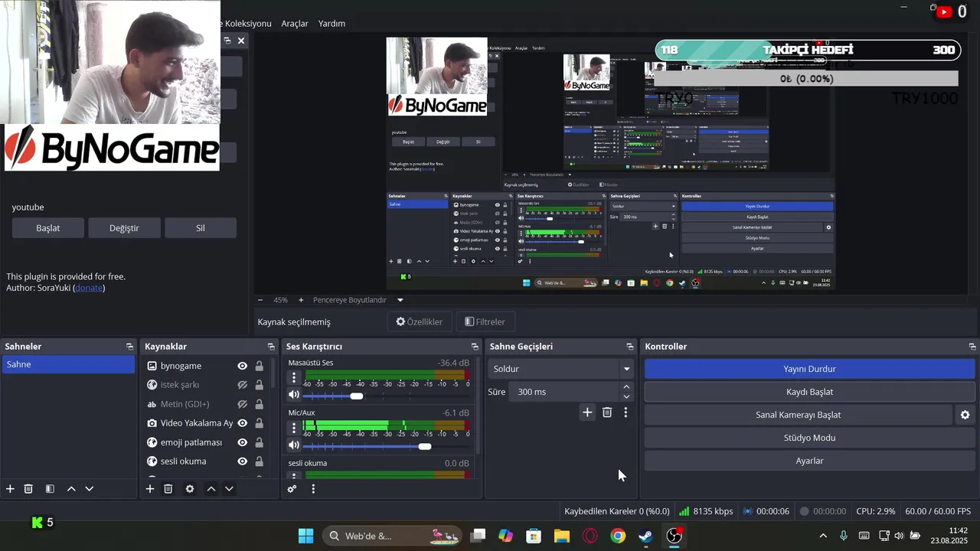Open the Araçlar menu
Screen dimensions: 980x551
[x=295, y=24]
